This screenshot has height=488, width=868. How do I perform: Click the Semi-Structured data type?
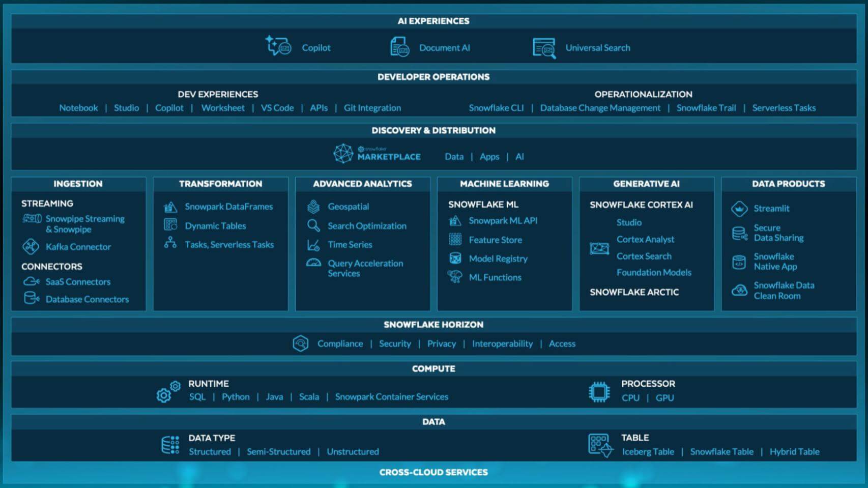pos(278,452)
